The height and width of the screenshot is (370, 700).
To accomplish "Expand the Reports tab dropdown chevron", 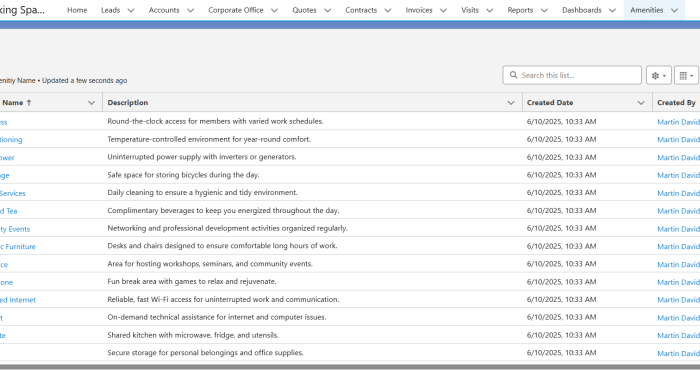I will [x=544, y=10].
